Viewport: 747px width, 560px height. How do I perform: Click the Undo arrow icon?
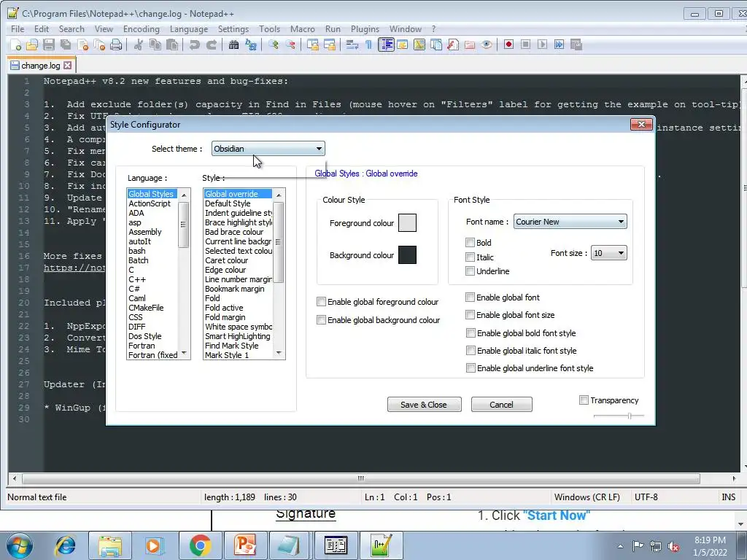coord(194,44)
